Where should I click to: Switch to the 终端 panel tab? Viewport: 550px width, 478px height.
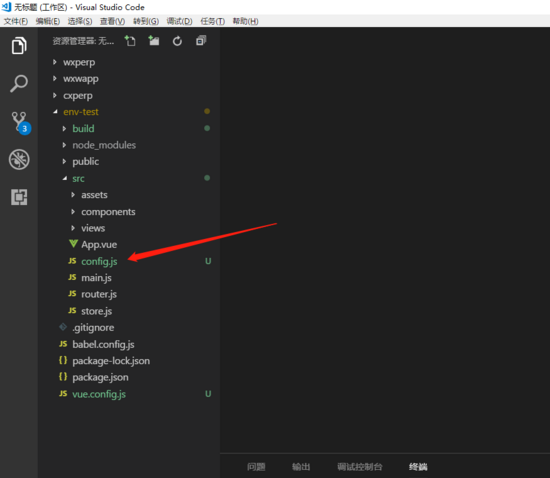click(418, 467)
